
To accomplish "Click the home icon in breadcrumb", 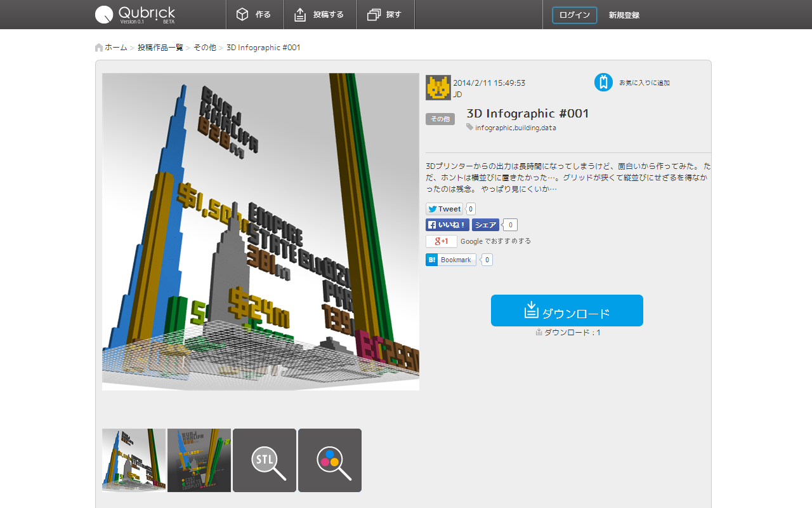I will (99, 48).
